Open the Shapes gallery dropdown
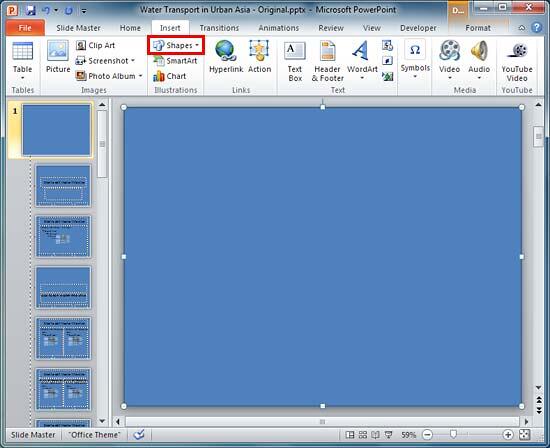This screenshot has width=550, height=448. (x=176, y=45)
